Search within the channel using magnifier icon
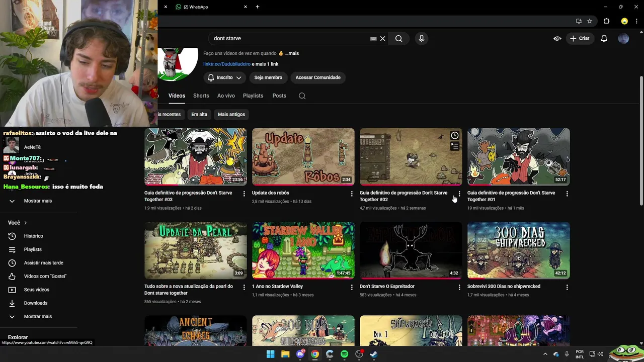 pos(302,96)
